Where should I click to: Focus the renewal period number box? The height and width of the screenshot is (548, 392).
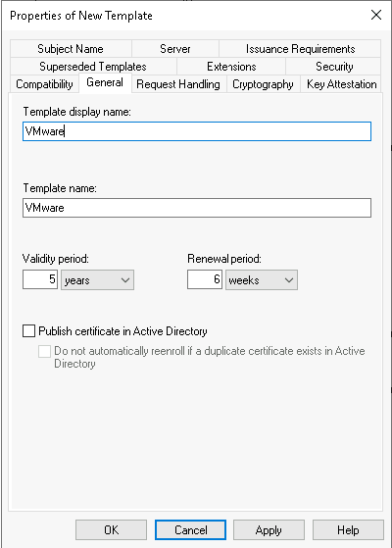coord(205,279)
